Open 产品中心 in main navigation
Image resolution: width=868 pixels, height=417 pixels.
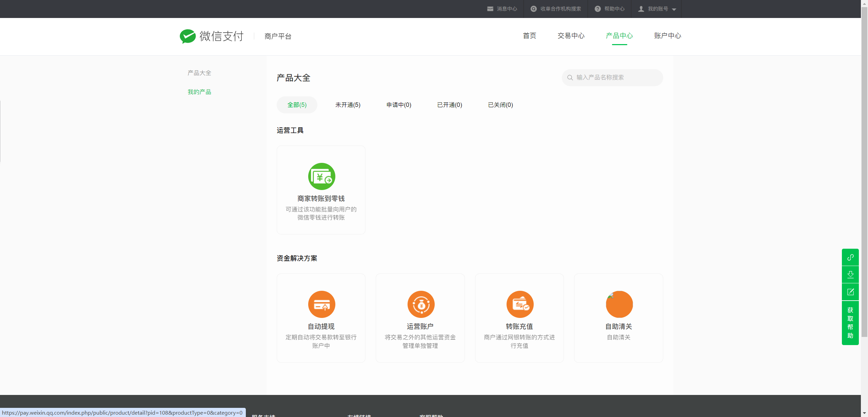tap(619, 36)
